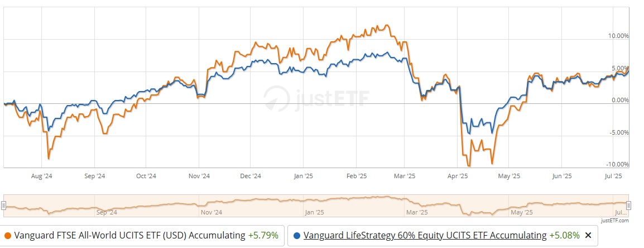The height and width of the screenshot is (248, 644).
Task: Click Nov '24 in the range navigator
Action: 210,212
